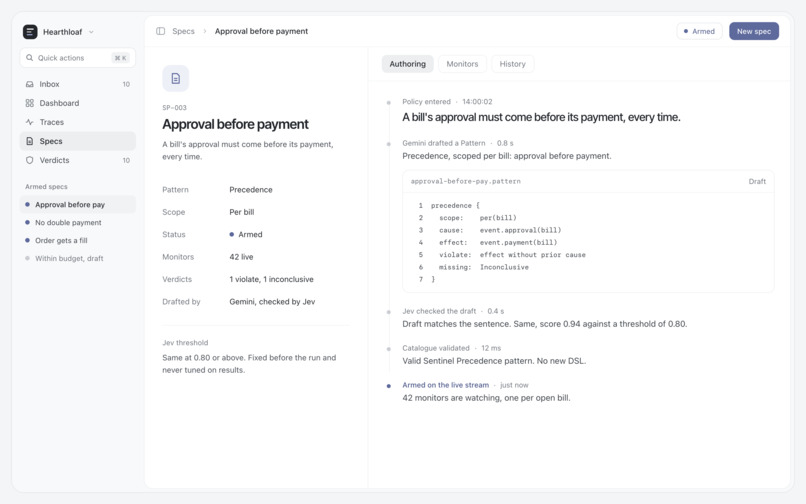Click the Specs breadcrumb link
Screen dimensions: 806x504
(184, 31)
